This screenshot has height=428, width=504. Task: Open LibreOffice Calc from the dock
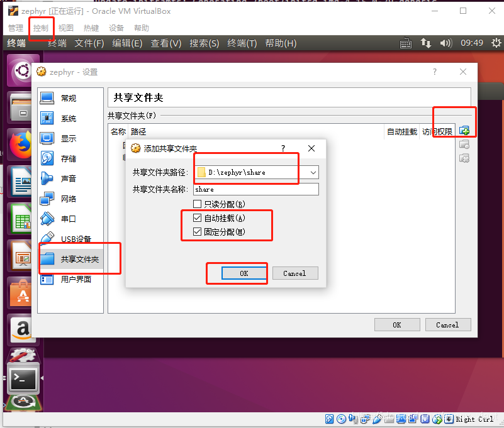[x=21, y=219]
